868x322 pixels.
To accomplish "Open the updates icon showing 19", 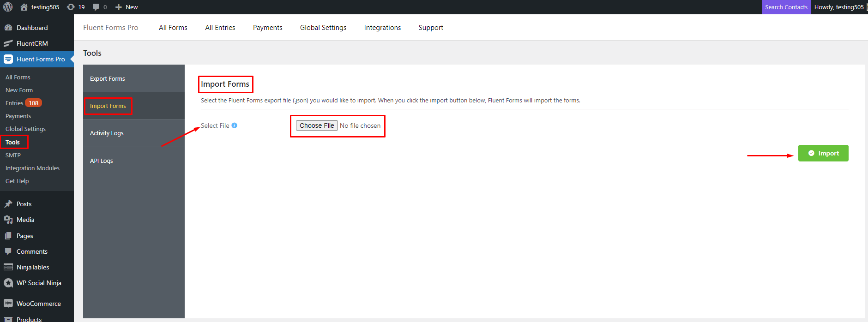I will tap(71, 7).
